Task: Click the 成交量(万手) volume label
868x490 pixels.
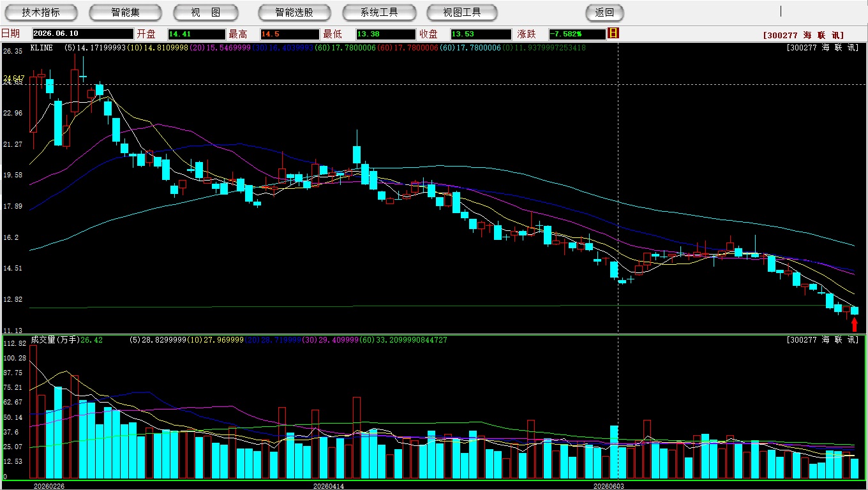Action: click(x=55, y=340)
